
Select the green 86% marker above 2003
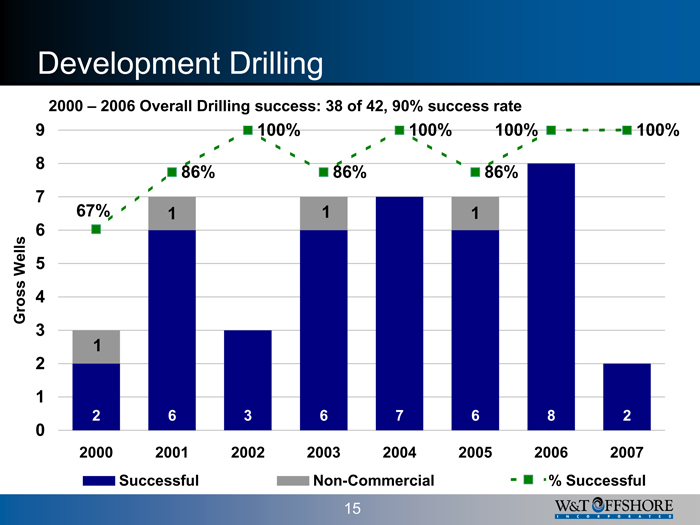click(324, 172)
